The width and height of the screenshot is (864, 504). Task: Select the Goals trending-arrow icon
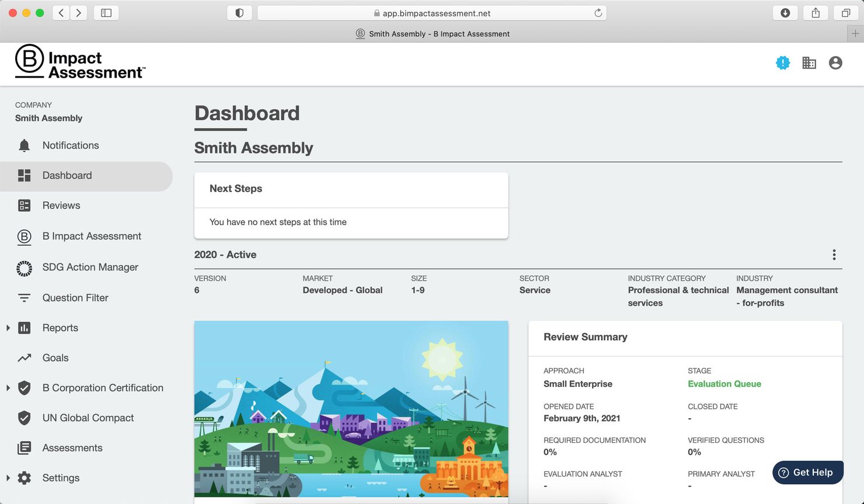24,358
